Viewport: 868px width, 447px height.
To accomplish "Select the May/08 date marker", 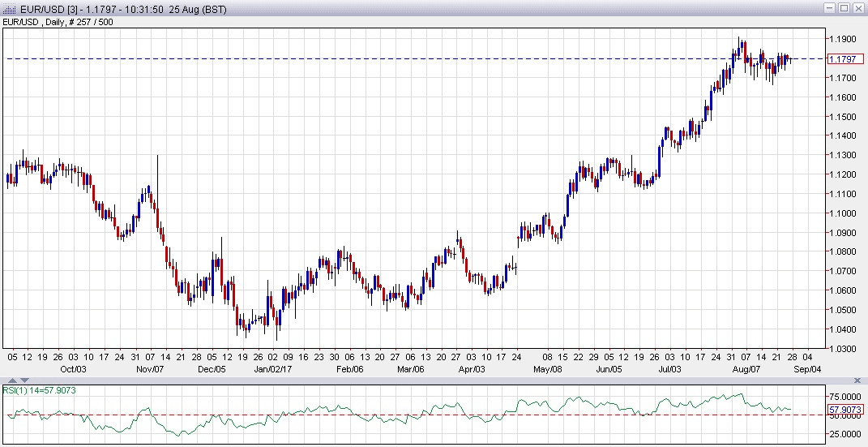I will (549, 367).
